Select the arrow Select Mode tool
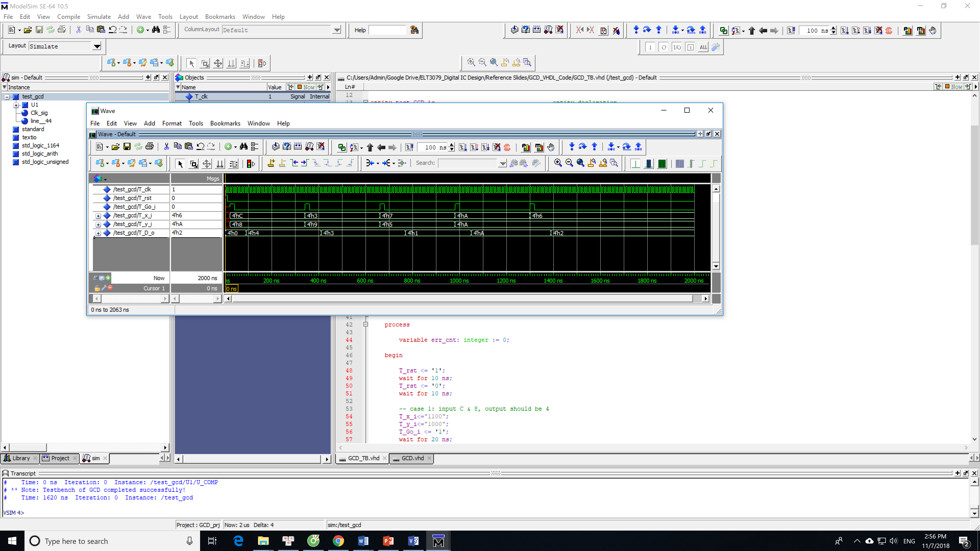The image size is (980, 551). [x=180, y=164]
